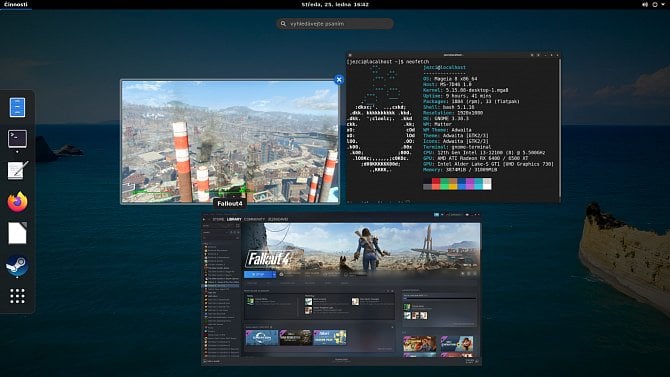
Task: Click the Kernel 5.15.88-desktop line
Action: click(466, 90)
